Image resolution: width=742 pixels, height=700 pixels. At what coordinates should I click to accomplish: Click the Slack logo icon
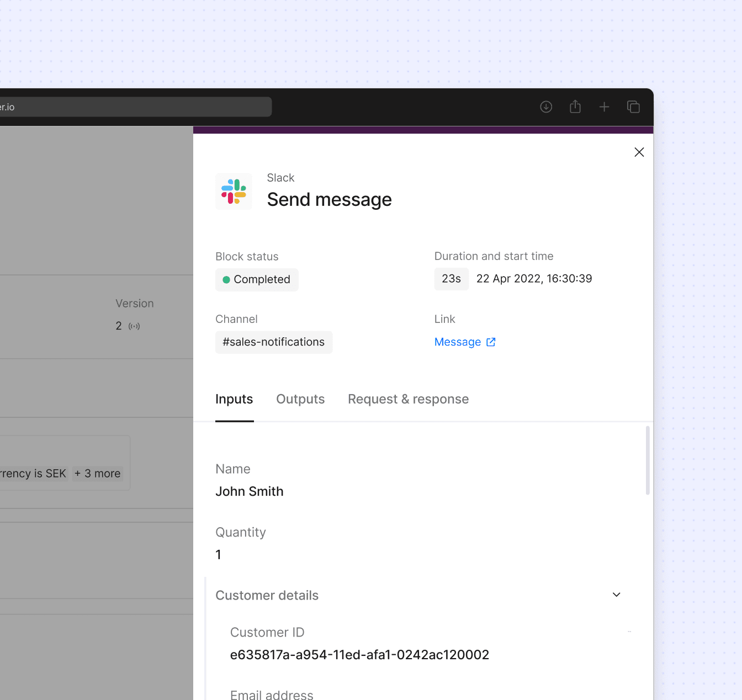point(234,192)
